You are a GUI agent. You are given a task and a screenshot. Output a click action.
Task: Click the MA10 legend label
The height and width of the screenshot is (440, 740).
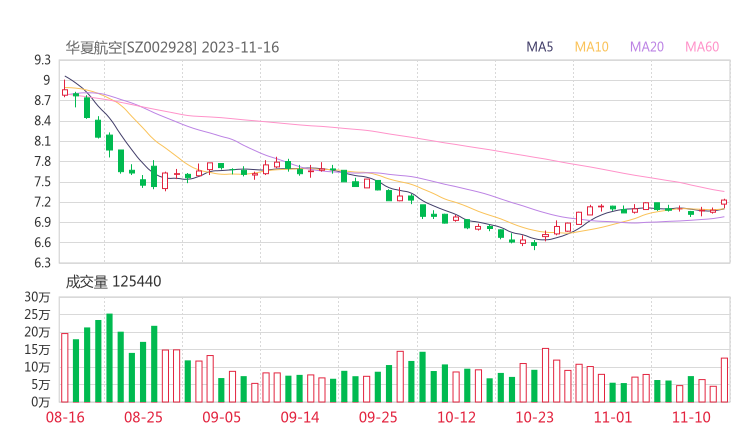(x=591, y=47)
